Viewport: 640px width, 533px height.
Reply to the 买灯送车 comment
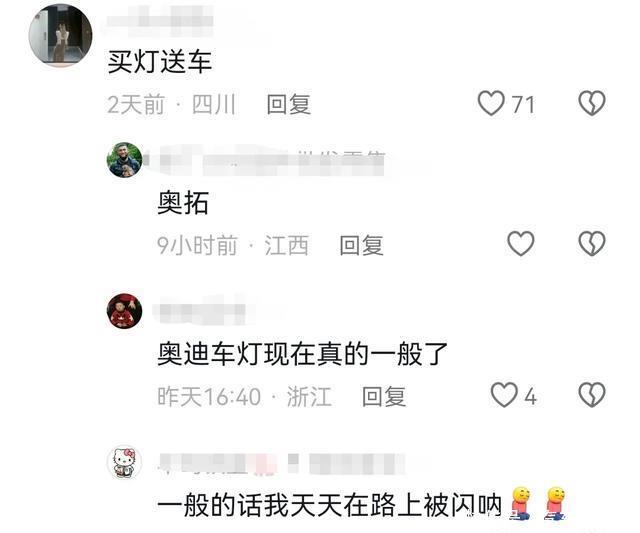click(289, 104)
